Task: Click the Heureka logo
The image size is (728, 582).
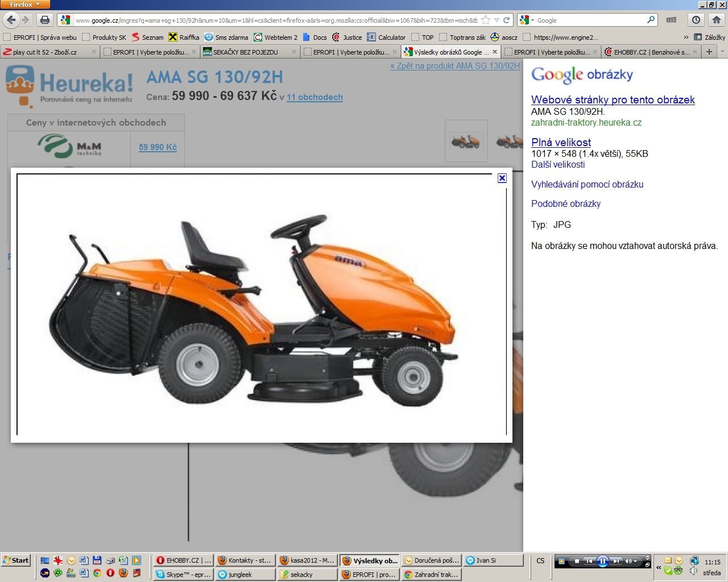Action: (x=69, y=85)
